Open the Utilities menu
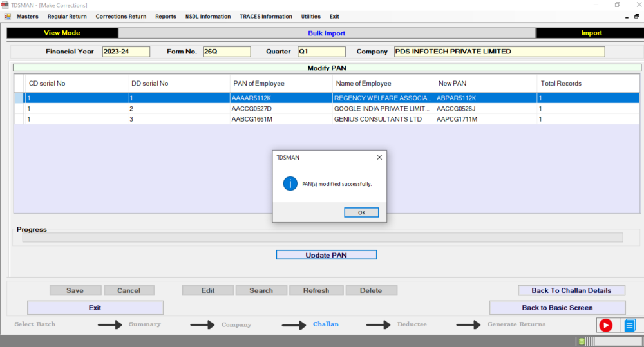Screen dimensions: 644x347 310,17
